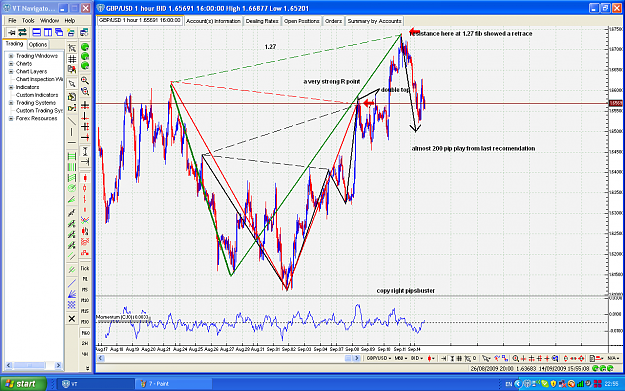Viewport: 625px width, 391px height.
Task: Open the M60 interval dropdown
Action: [401, 358]
